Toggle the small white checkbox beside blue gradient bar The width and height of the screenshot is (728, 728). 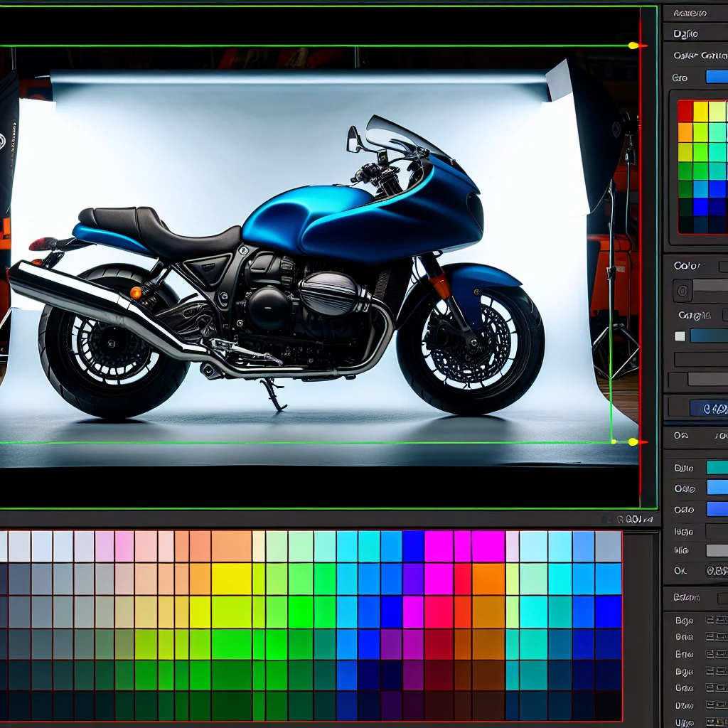[x=680, y=336]
